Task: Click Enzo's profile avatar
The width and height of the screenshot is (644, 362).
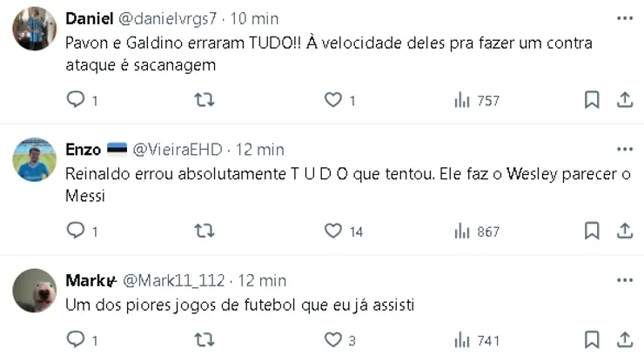Action: 35,159
